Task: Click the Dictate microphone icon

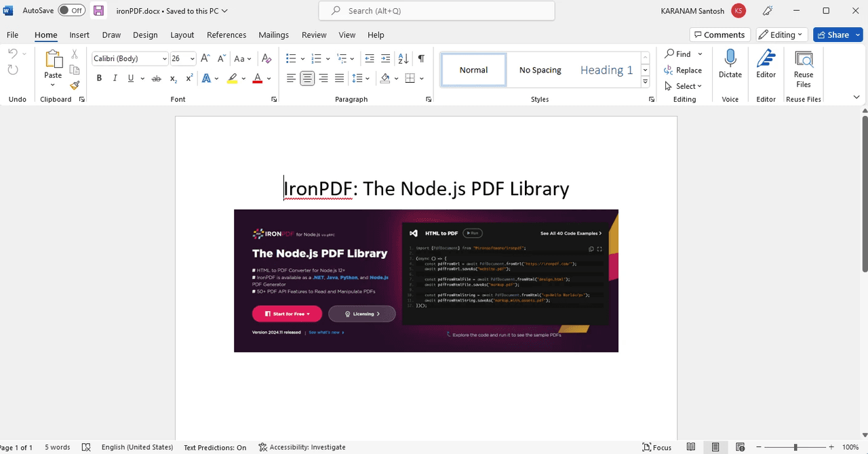Action: point(730,58)
